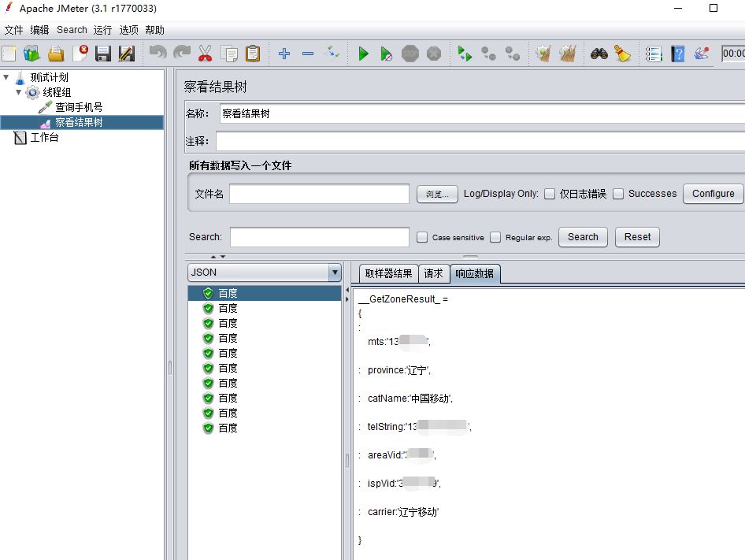Screen dimensions: 745x560
Task: Check the Regular exp. checkbox
Action: coord(495,237)
